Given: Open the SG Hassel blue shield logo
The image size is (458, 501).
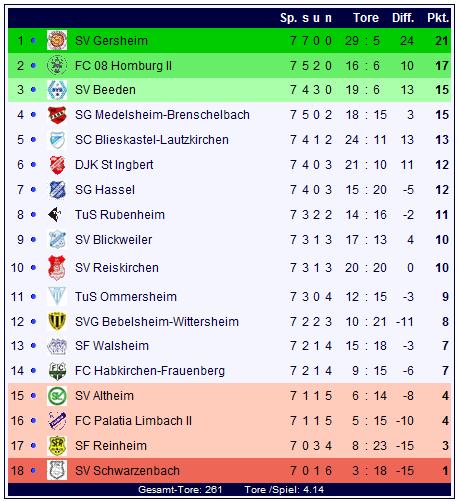Looking at the screenshot, I should click(57, 190).
